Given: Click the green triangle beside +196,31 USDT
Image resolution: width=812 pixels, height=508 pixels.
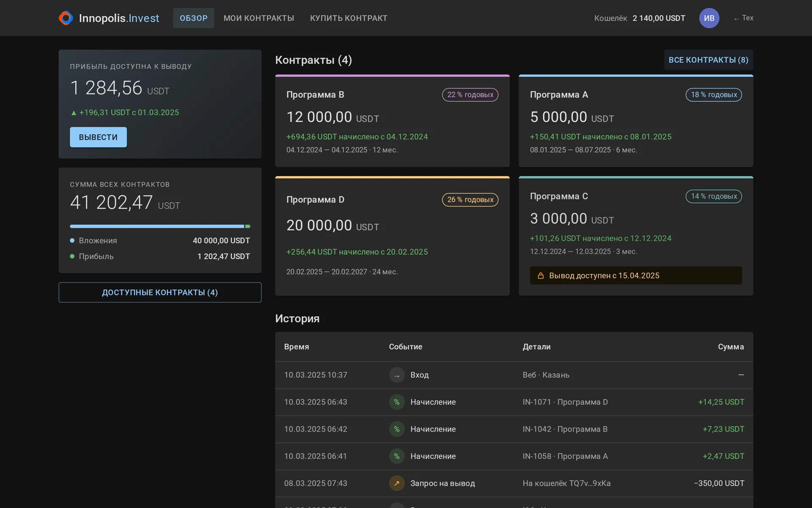Looking at the screenshot, I should (74, 113).
